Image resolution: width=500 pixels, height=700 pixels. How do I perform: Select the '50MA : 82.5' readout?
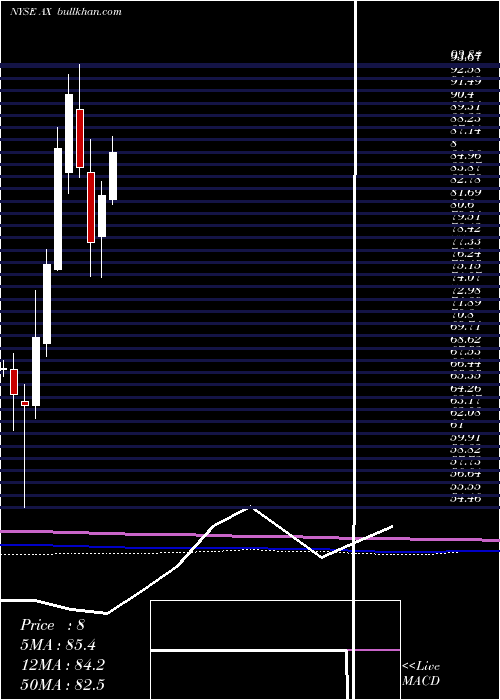pos(62,684)
